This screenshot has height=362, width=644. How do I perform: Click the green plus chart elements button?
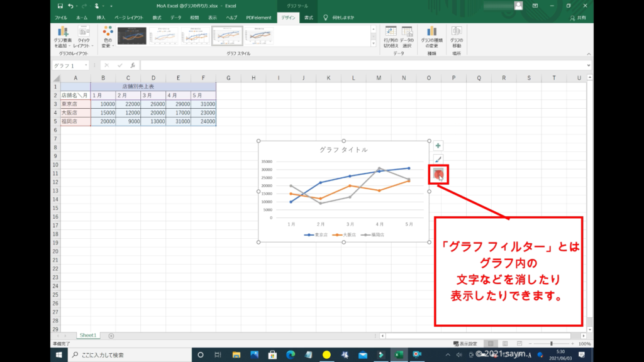tap(438, 145)
